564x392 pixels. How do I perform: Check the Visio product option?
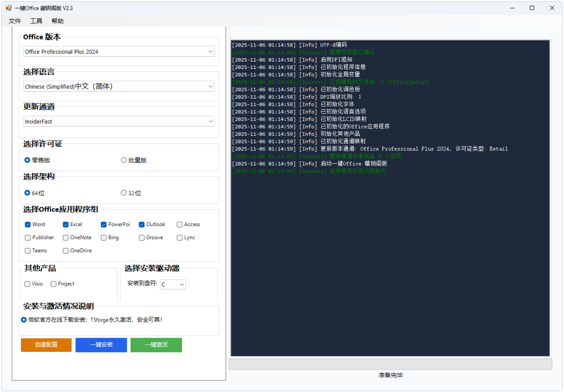tap(27, 283)
